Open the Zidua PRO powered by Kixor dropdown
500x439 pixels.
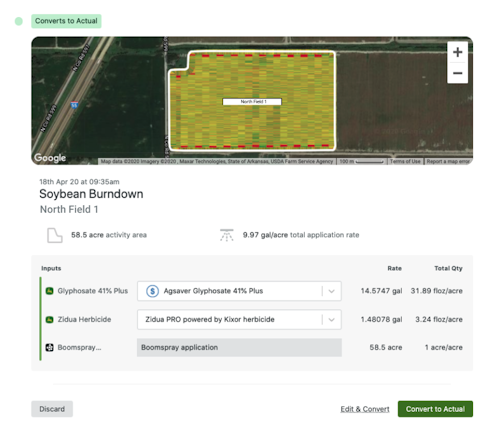pyautogui.click(x=239, y=320)
